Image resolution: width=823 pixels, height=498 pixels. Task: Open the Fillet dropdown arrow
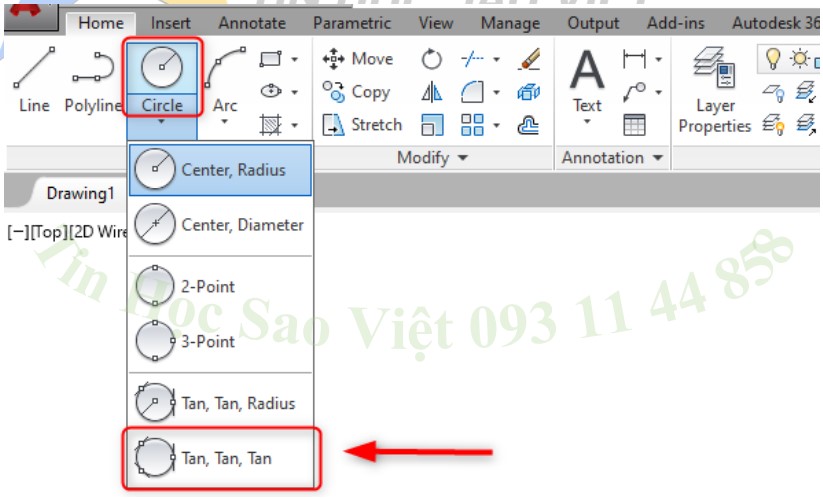[x=496, y=93]
